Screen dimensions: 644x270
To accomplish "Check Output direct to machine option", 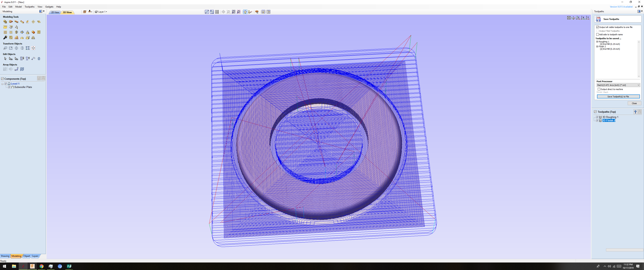I will pos(599,89).
